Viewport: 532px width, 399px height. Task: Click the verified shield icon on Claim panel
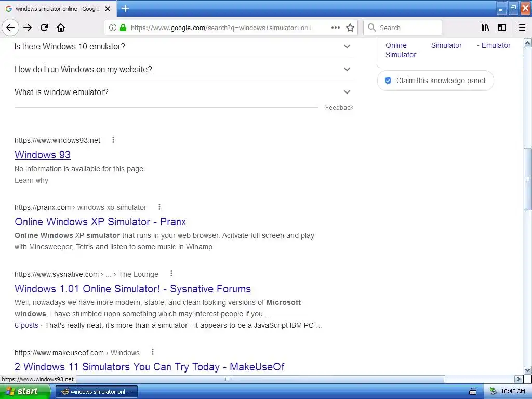[x=388, y=81]
